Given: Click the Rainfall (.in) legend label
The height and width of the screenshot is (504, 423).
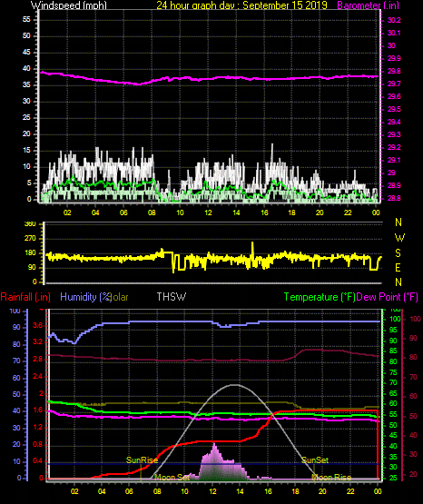Looking at the screenshot, I should [25, 297].
